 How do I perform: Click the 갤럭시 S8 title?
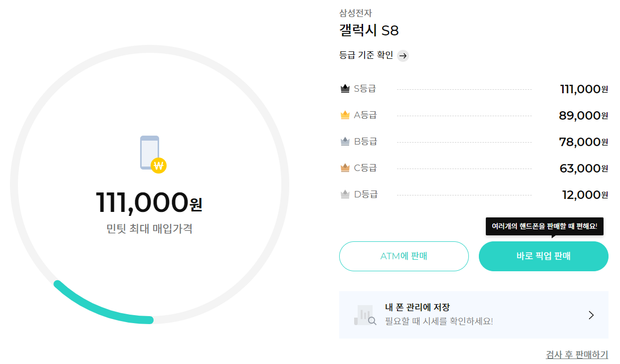tap(369, 31)
